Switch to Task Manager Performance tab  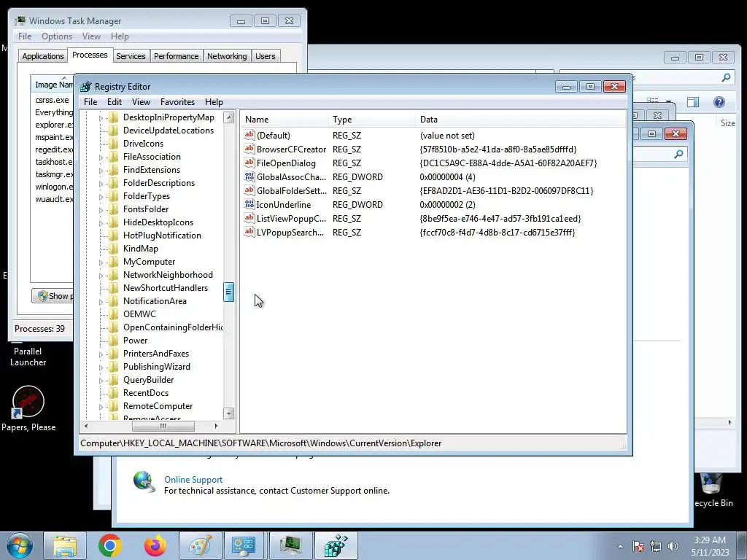pos(176,56)
